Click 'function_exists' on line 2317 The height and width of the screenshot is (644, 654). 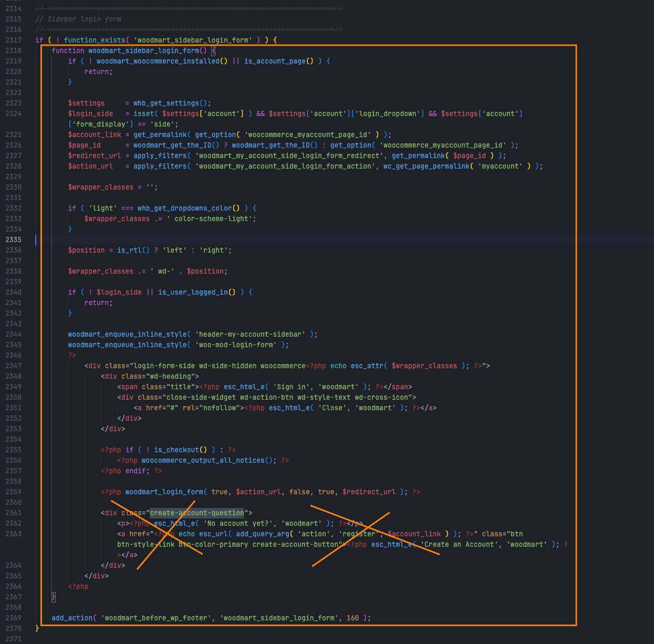click(x=95, y=40)
